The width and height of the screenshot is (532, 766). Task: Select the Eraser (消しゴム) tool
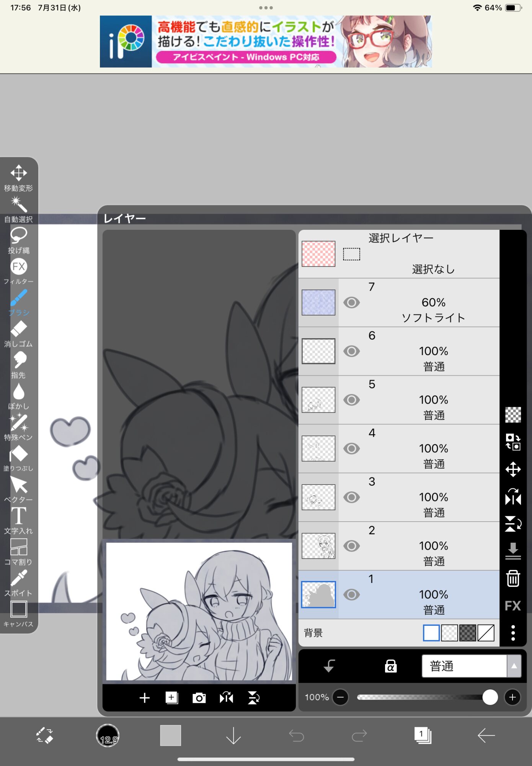(18, 334)
